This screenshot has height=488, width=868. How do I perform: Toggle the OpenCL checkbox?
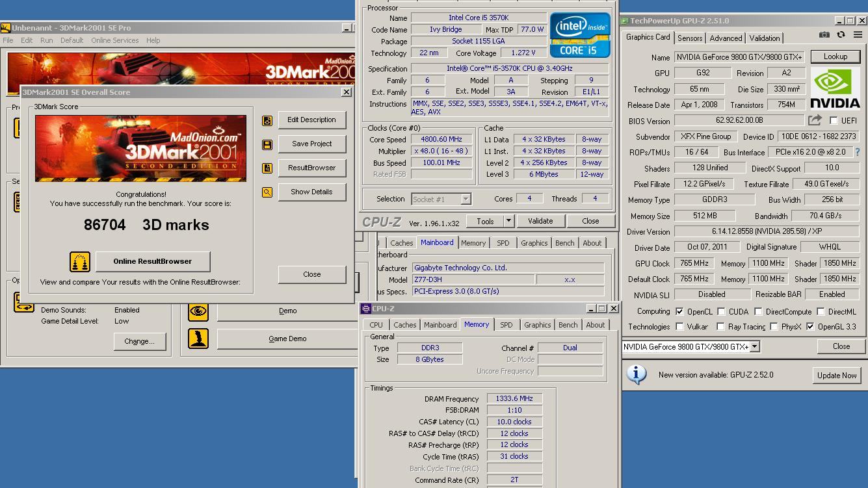point(679,312)
